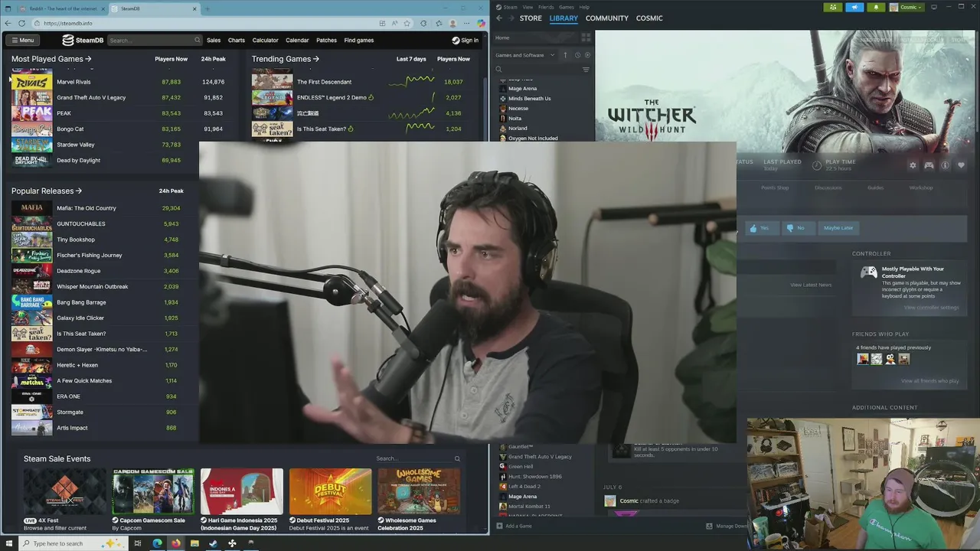Screen dimensions: 980x551
Task: Select Necesse in the Steam library list
Action: tap(518, 109)
